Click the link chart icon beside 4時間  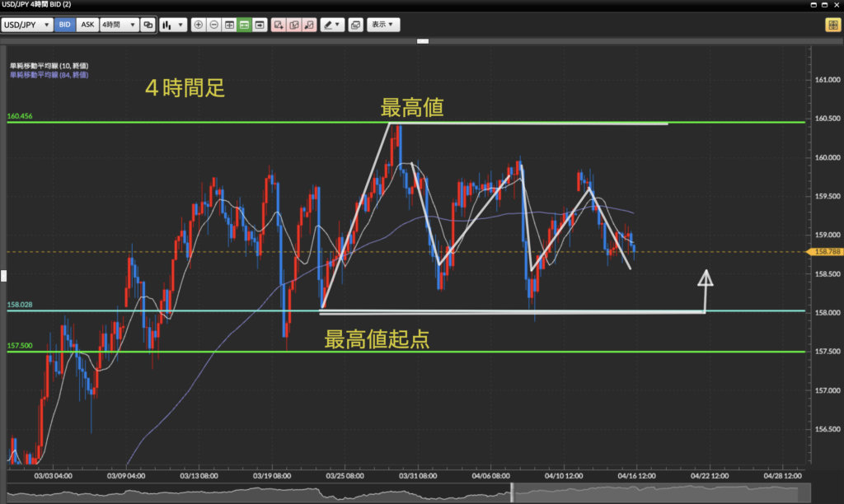tap(148, 25)
